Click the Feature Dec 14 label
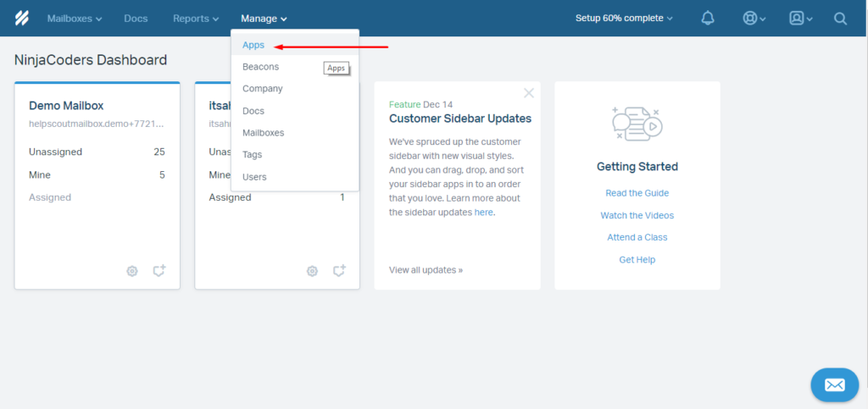 (x=421, y=104)
